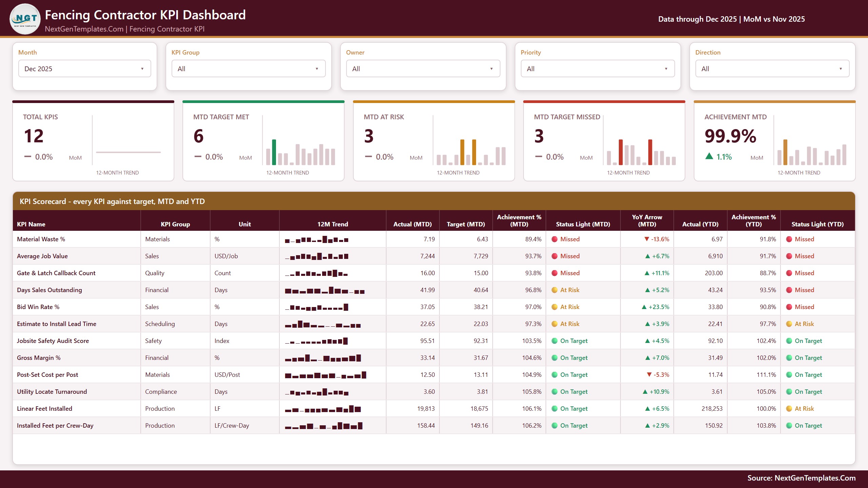
Task: Click the MTD Target Met 12-month trend chart
Action: (x=300, y=152)
